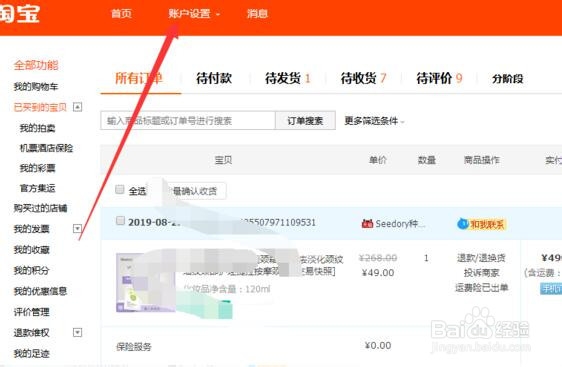Image resolution: width=562 pixels, height=367 pixels.
Task: Focus the order search input field
Action: (x=188, y=120)
